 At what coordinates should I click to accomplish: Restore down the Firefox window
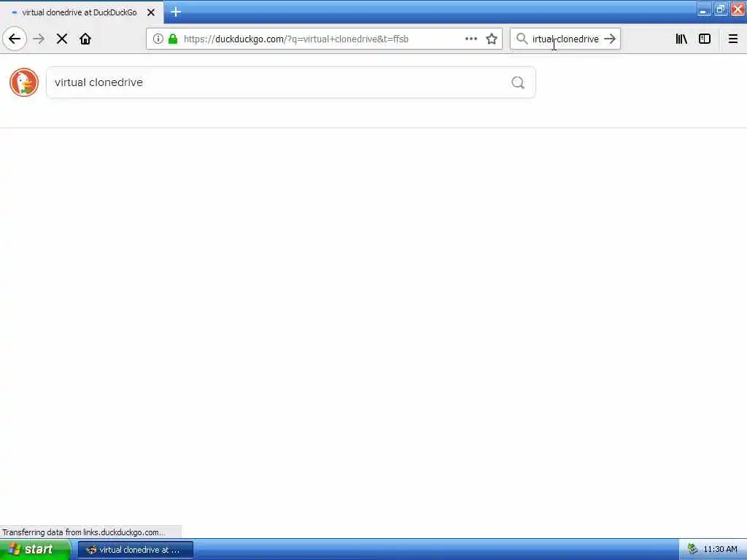721,9
